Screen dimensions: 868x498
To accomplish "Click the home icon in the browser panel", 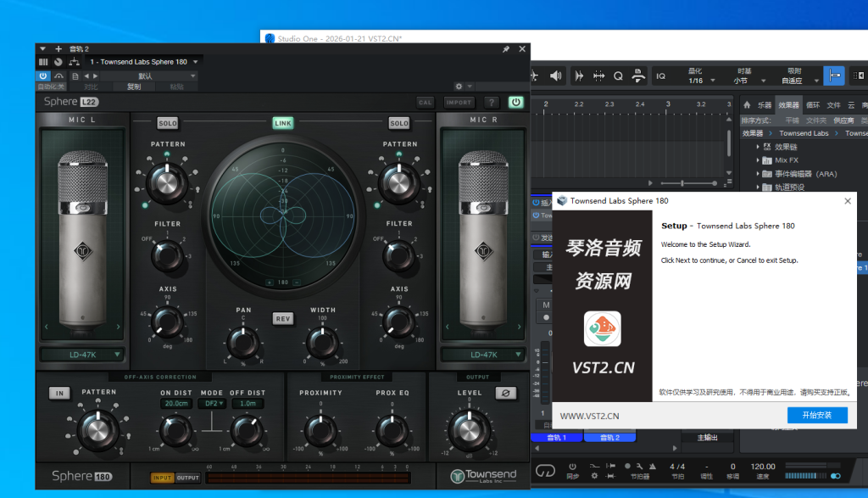I will pyautogui.click(x=748, y=105).
